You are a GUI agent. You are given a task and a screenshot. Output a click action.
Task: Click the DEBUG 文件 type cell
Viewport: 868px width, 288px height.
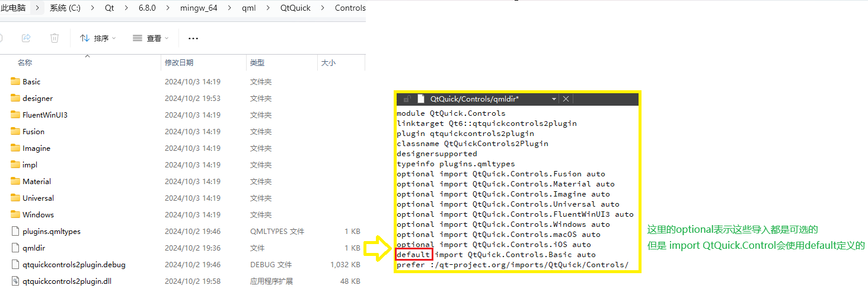tap(271, 264)
